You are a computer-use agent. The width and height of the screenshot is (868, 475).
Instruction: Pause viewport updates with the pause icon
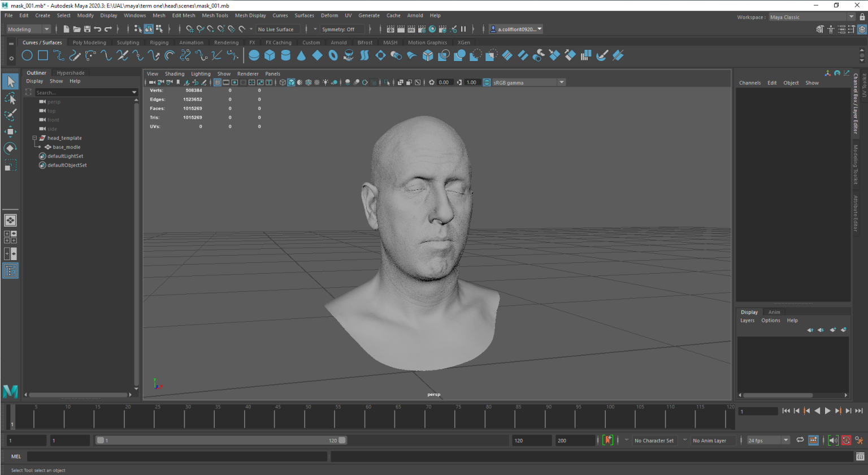(x=463, y=29)
